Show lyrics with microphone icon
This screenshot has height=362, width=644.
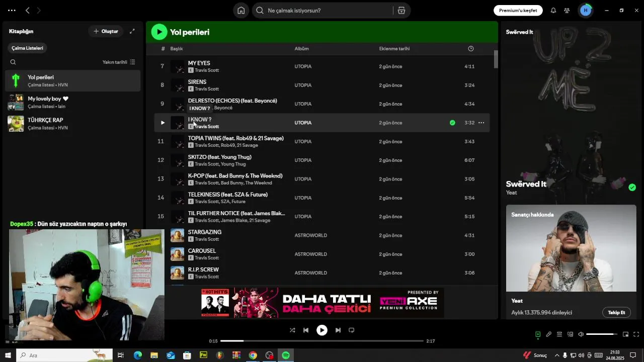pyautogui.click(x=549, y=334)
